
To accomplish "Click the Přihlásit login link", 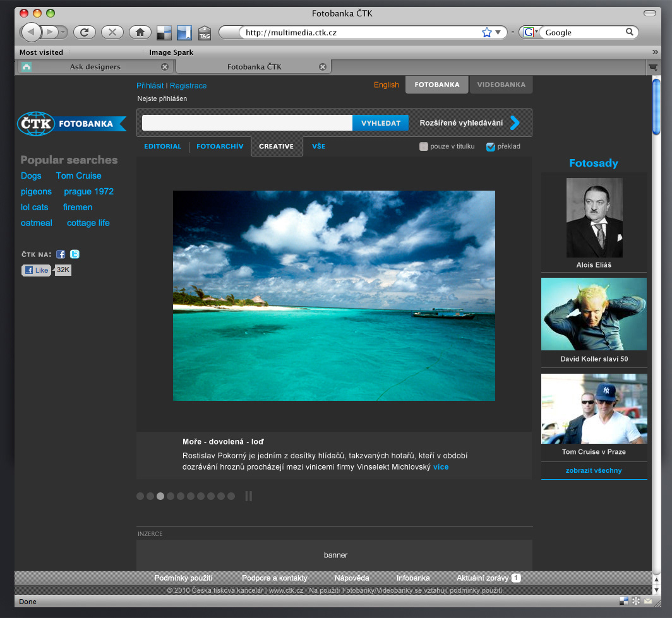I will click(150, 86).
